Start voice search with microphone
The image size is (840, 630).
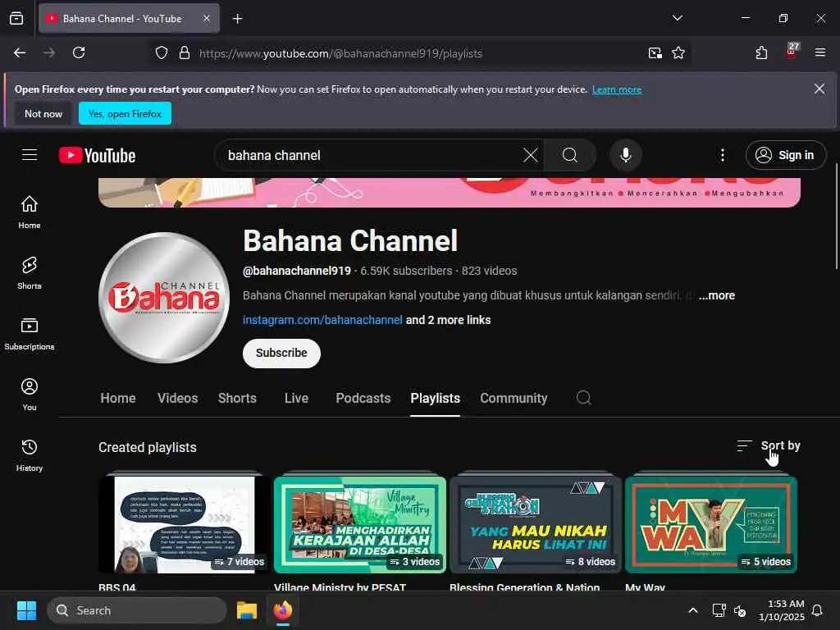[x=625, y=155]
